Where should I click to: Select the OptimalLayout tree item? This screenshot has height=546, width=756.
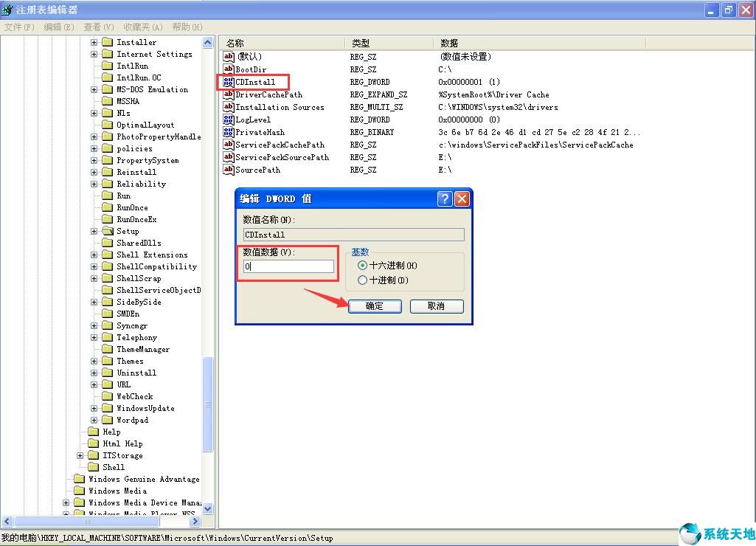click(145, 125)
